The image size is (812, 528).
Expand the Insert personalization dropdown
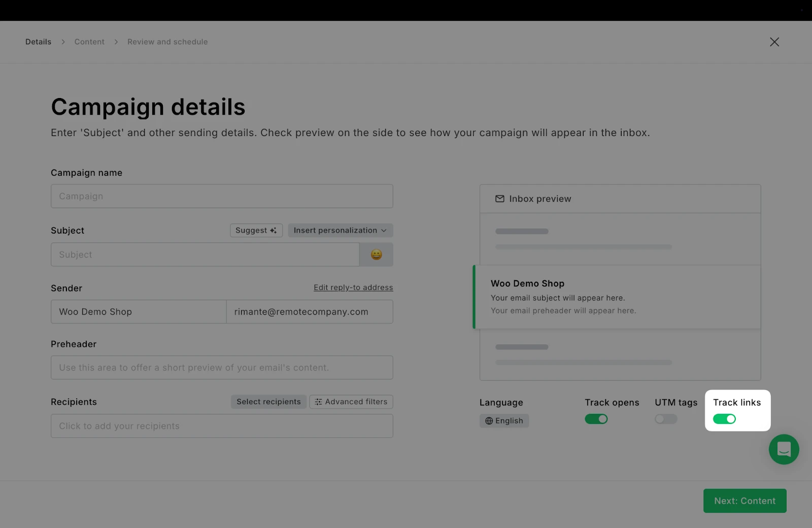point(340,230)
